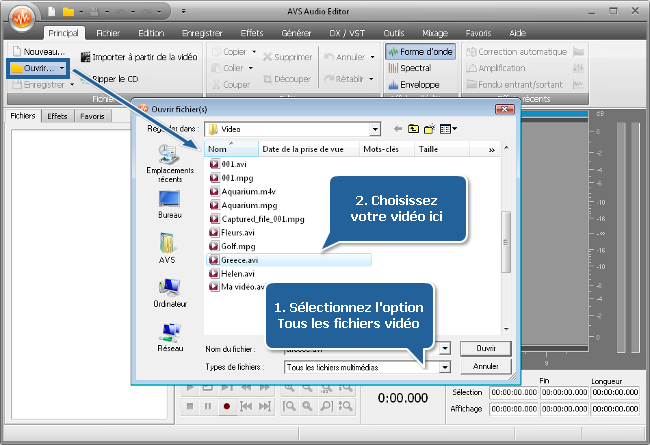Click the Ouvrir... button in the ribbon

pyautogui.click(x=33, y=68)
